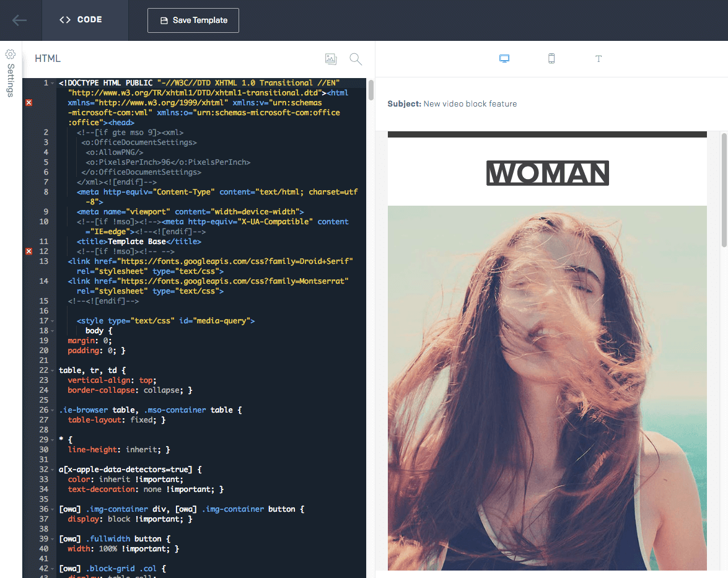Viewport: 728px width, 578px height.
Task: Click the Content-Type meta tag on line 8
Action: (x=217, y=197)
